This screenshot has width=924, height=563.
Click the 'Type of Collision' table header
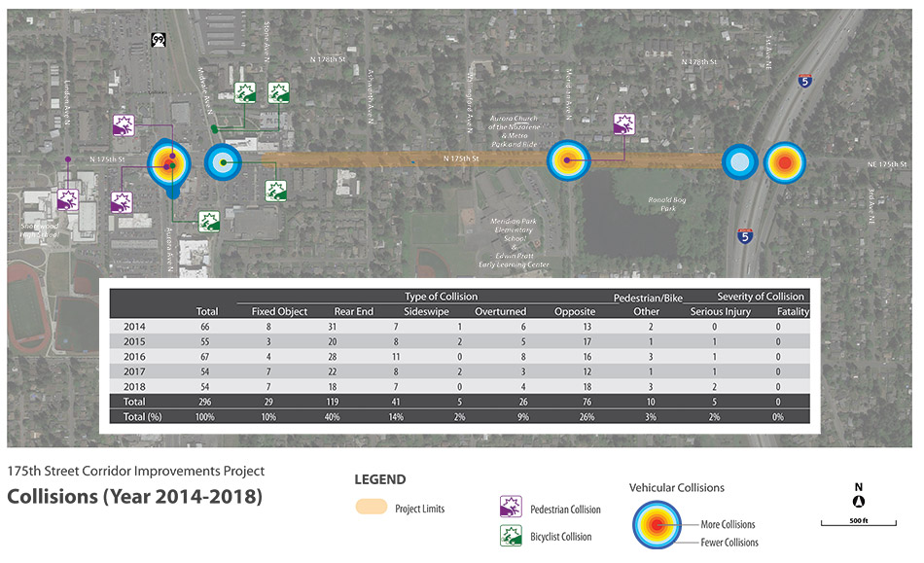tap(441, 297)
